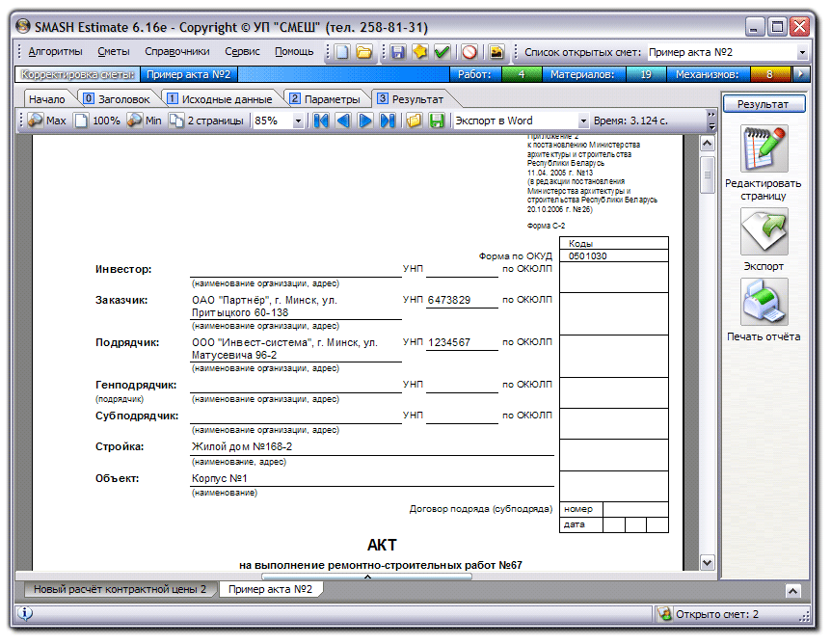The width and height of the screenshot is (831, 644).
Task: Open the zoom percentage 85% dropdown
Action: click(x=298, y=121)
